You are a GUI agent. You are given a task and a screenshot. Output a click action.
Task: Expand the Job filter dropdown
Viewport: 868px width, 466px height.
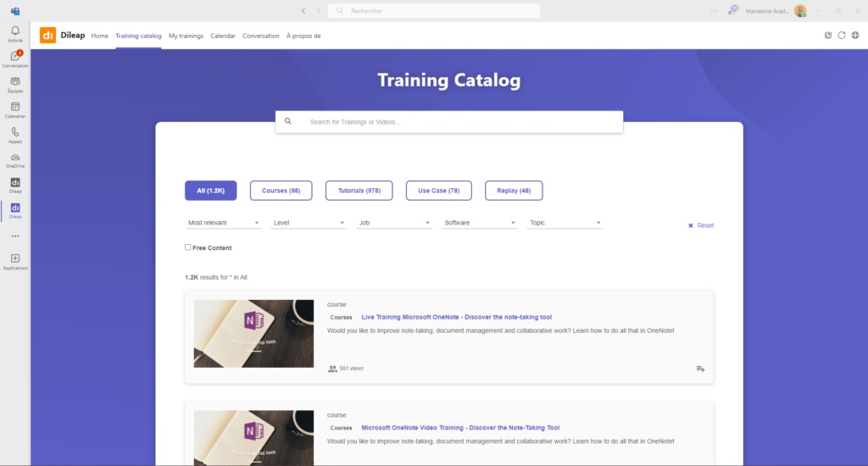[393, 223]
